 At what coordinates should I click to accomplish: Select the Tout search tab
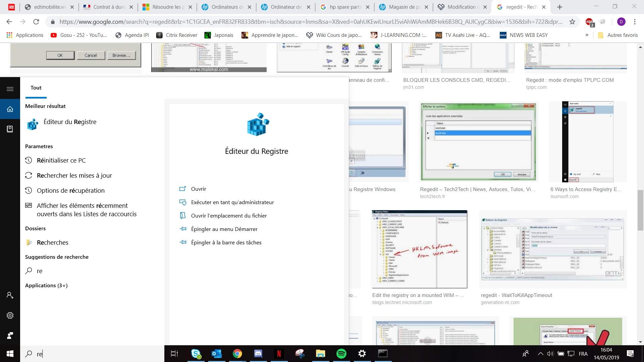pos(36,88)
